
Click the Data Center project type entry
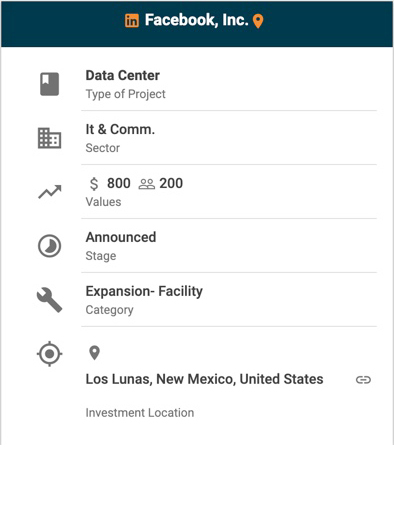pyautogui.click(x=123, y=76)
